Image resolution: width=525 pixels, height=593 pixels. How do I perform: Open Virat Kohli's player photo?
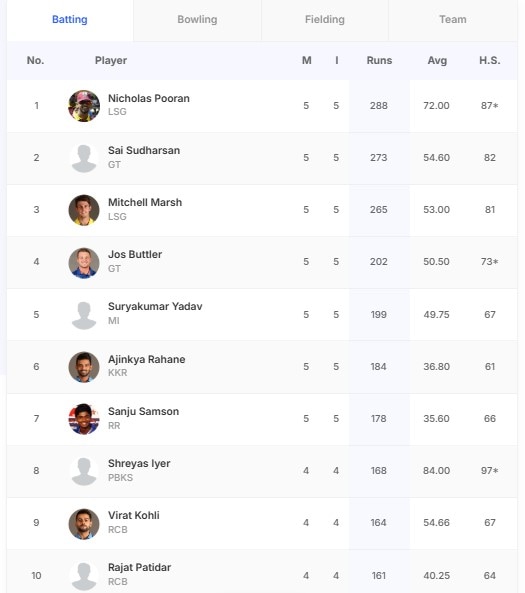coord(84,523)
